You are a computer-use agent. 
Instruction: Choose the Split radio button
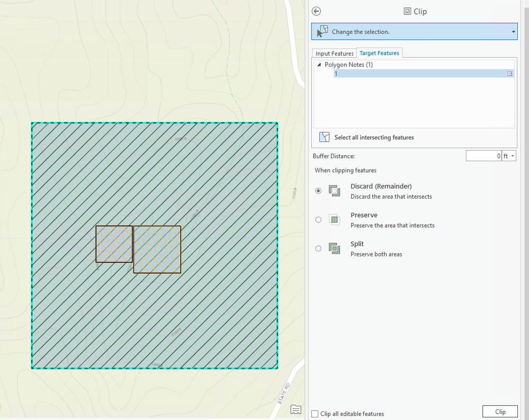point(318,248)
